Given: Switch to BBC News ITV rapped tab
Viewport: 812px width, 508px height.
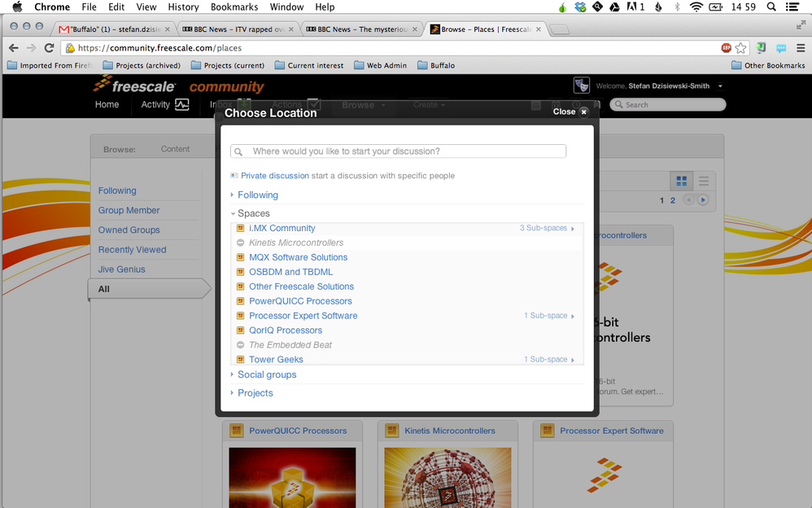Looking at the screenshot, I should pos(238,29).
